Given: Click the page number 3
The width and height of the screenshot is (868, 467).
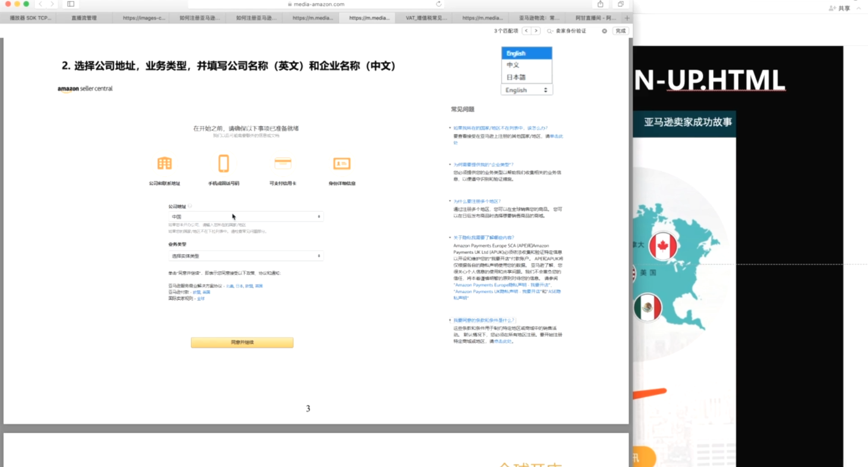Looking at the screenshot, I should pyautogui.click(x=308, y=409).
